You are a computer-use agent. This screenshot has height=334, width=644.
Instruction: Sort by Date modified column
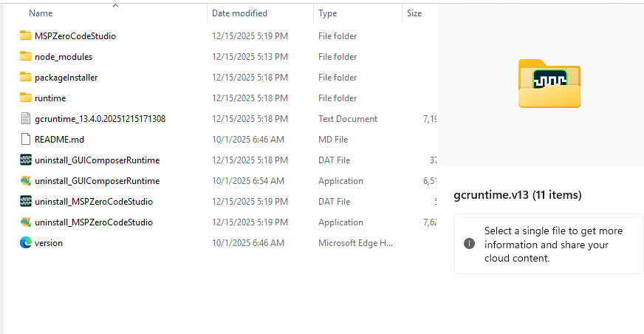[x=239, y=13]
